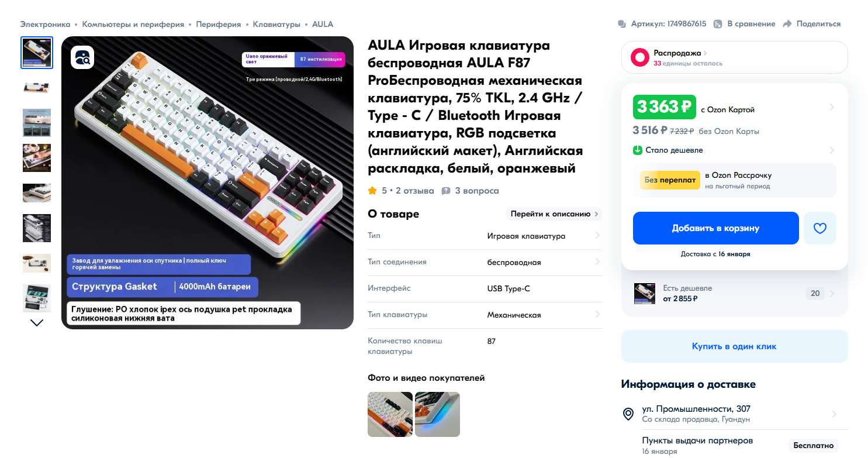Click the copy icon beside Артикул

622,24
